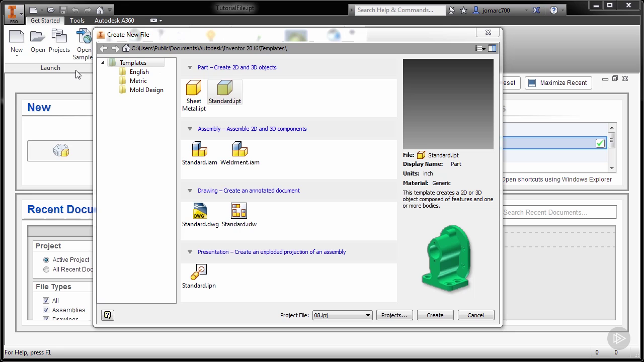The width and height of the screenshot is (644, 362).
Task: Switch to the Tools ribbon tab
Action: coord(77,21)
